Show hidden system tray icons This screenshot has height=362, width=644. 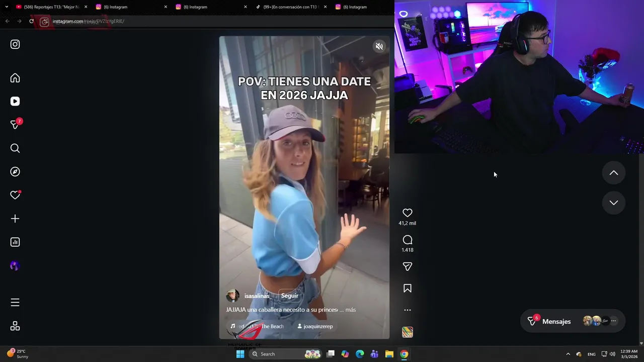pos(568,354)
